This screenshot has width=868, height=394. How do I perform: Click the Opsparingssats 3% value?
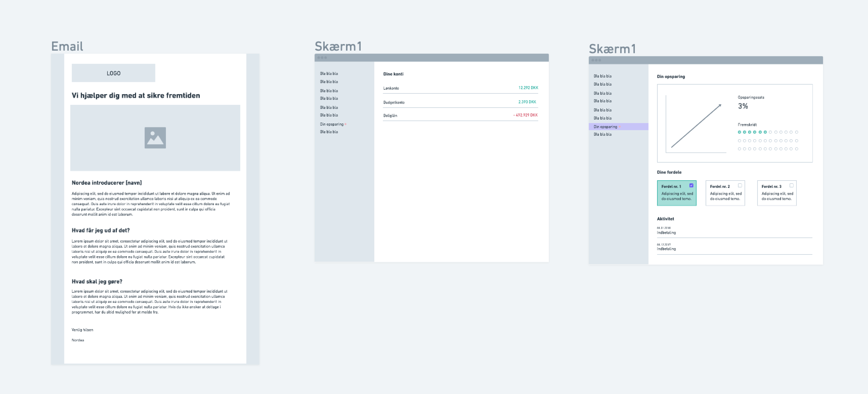tap(743, 106)
